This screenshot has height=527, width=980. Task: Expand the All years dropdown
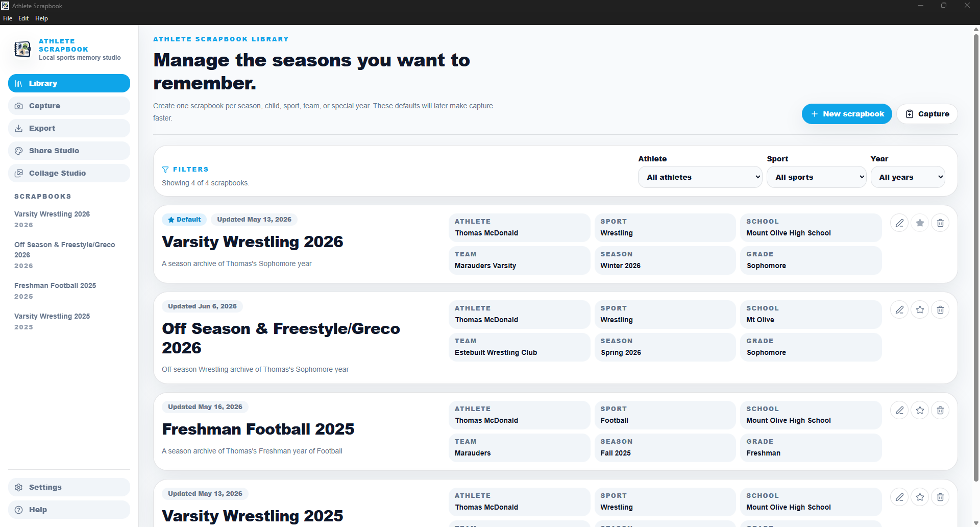(908, 177)
